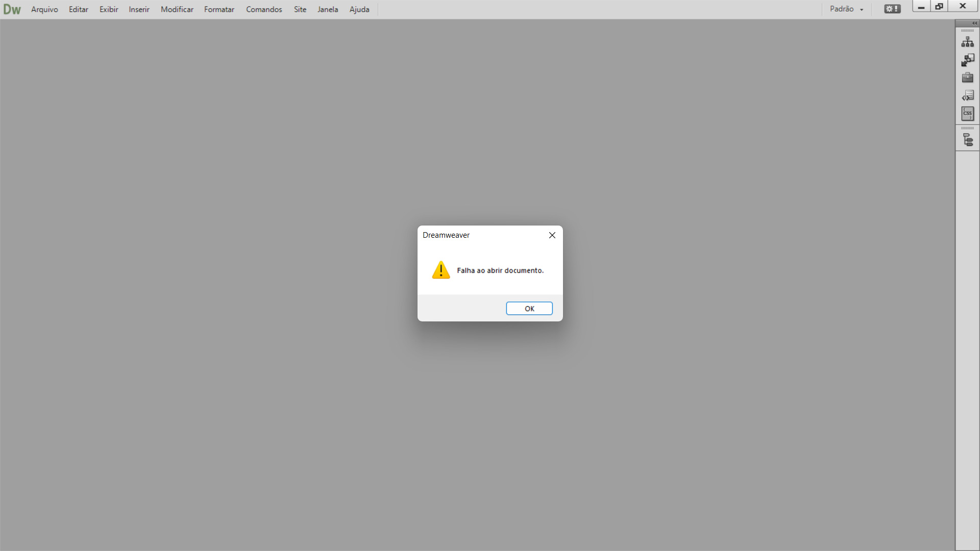Close the Dreamweaver dialog with the X
This screenshot has width=980, height=551.
coord(552,235)
